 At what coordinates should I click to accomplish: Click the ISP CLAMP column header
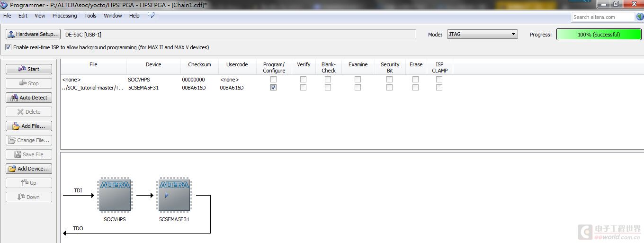point(439,67)
